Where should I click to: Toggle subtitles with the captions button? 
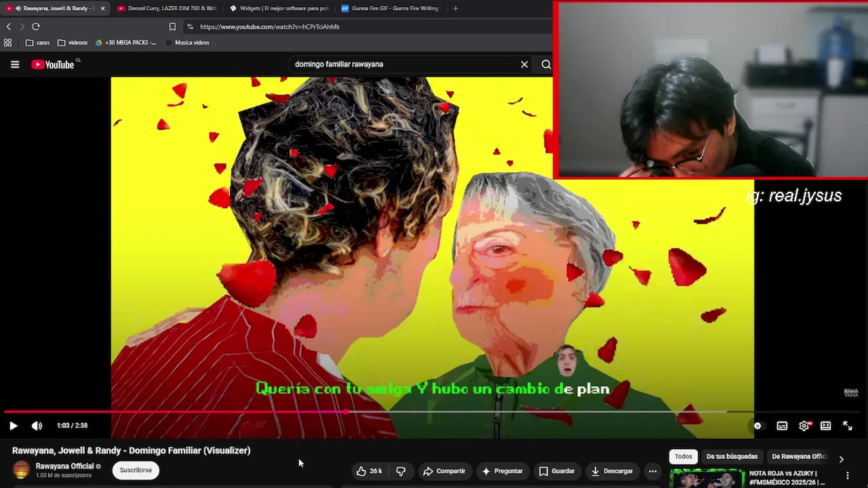[782, 426]
